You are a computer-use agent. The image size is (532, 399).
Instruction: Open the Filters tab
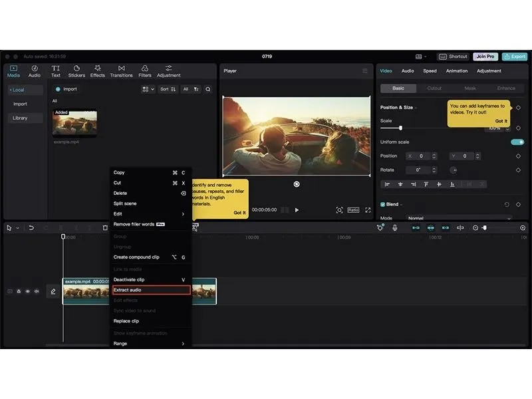pyautogui.click(x=145, y=71)
